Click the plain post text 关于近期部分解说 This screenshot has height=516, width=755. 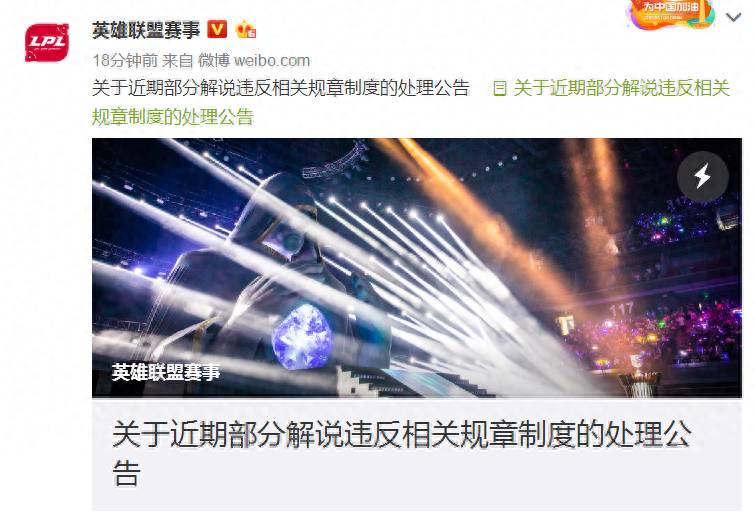(280, 88)
